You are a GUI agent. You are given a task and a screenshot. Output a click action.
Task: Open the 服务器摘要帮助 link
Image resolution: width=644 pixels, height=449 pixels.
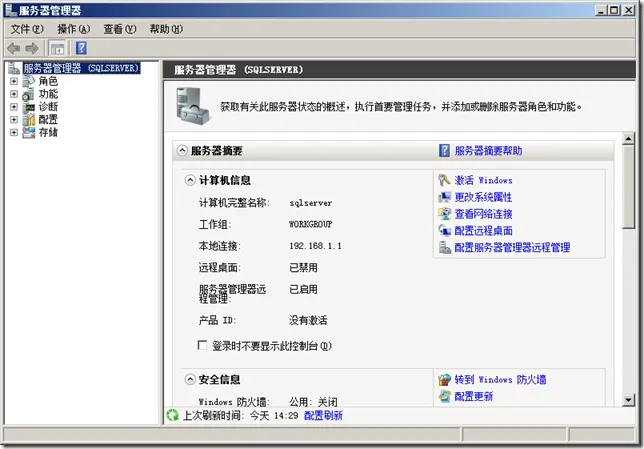pyautogui.click(x=488, y=151)
